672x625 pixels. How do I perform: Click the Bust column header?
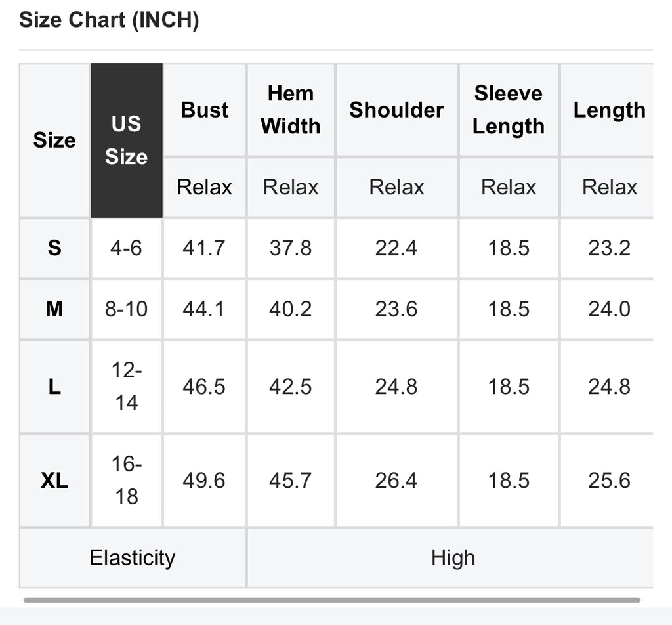[x=205, y=110]
